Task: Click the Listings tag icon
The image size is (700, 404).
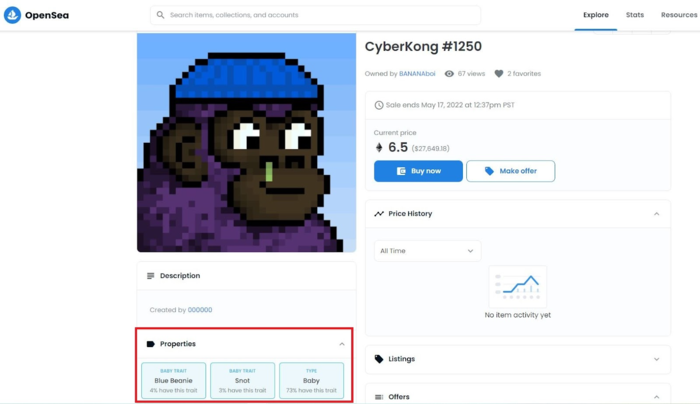Action: 379,359
